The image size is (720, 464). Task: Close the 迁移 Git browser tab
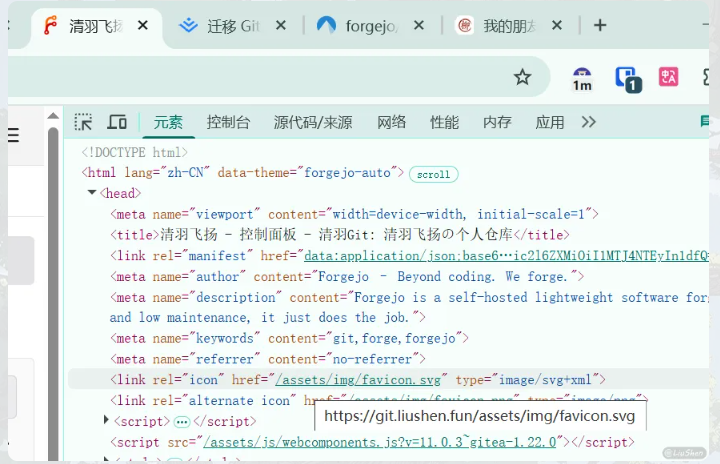[x=281, y=25]
